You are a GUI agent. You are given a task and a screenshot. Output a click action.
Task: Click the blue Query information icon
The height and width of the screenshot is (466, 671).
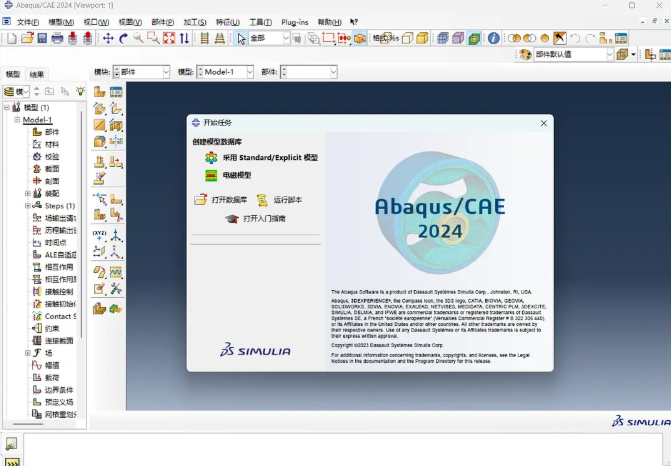click(493, 38)
